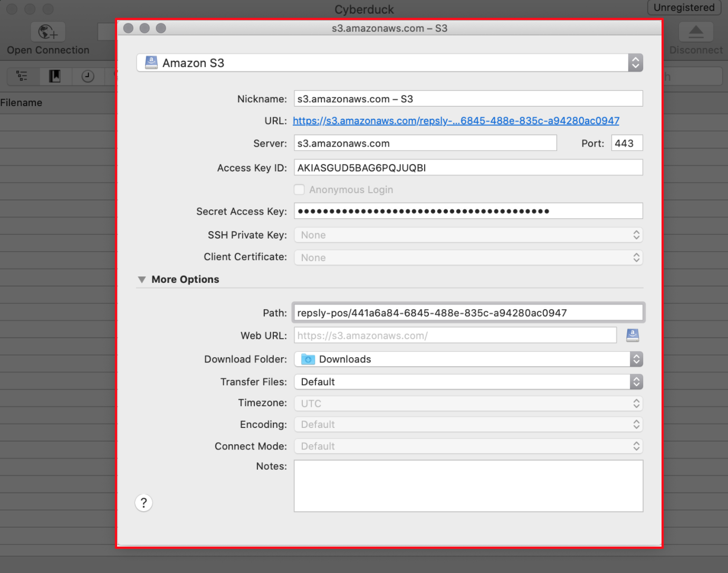Switch to the browser outline view icon

[x=22, y=76]
